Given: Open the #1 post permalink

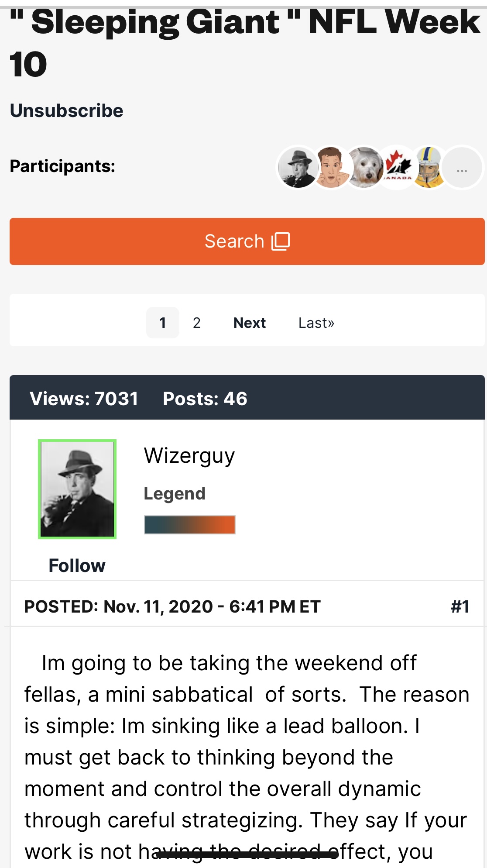Looking at the screenshot, I should 460,606.
